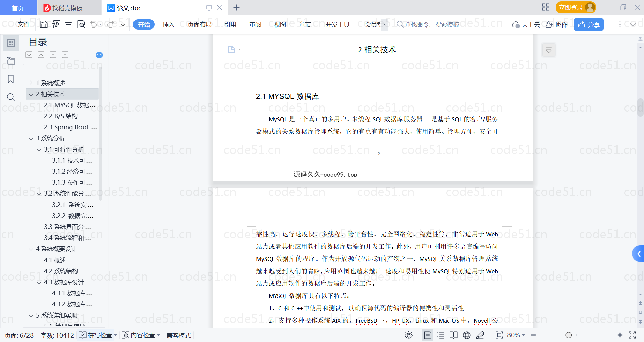The image size is (644, 342).
Task: Select the 审阅 ribbon tab
Action: click(255, 24)
